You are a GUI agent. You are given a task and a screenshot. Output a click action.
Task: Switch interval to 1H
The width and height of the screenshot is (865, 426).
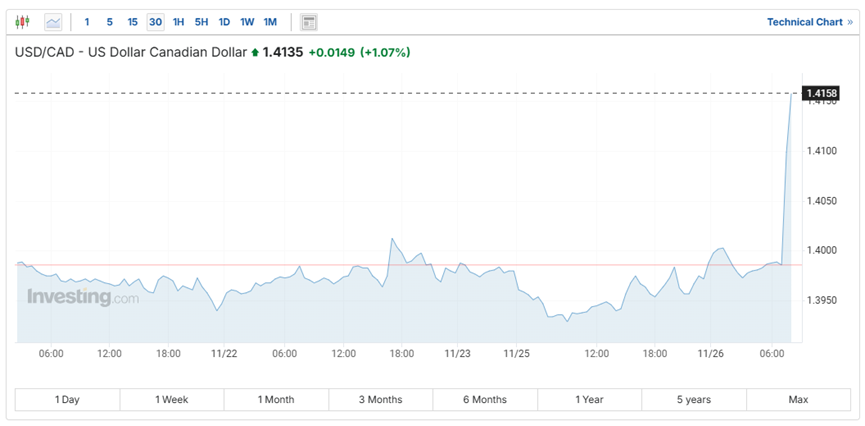tap(178, 22)
